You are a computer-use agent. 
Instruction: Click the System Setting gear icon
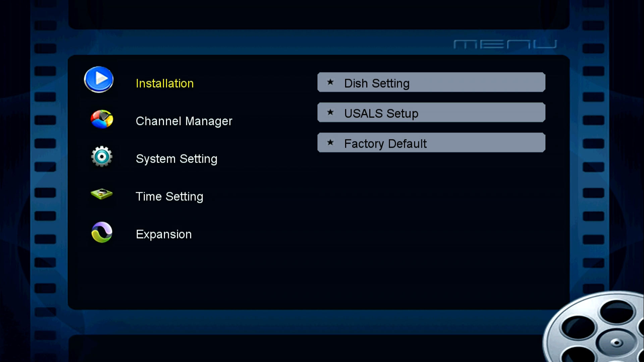click(x=102, y=157)
